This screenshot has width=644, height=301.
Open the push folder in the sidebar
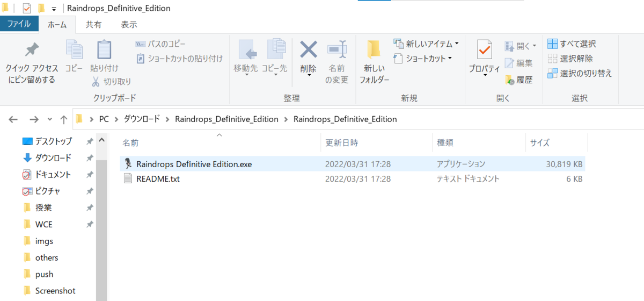click(44, 275)
